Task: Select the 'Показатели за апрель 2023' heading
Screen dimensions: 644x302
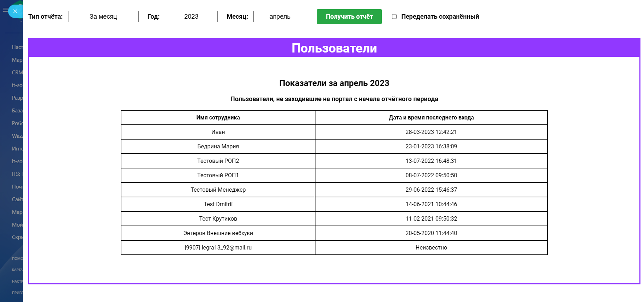Action: 334,83
